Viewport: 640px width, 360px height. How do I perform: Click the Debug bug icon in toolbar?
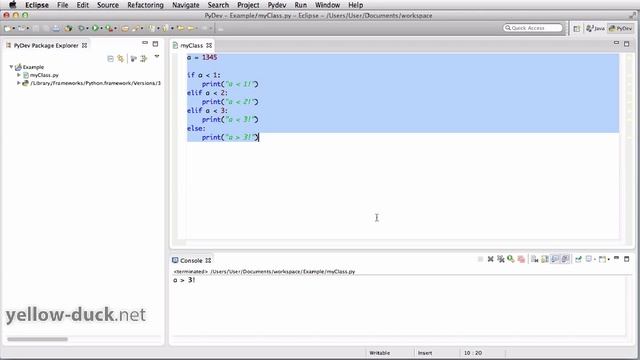81,29
